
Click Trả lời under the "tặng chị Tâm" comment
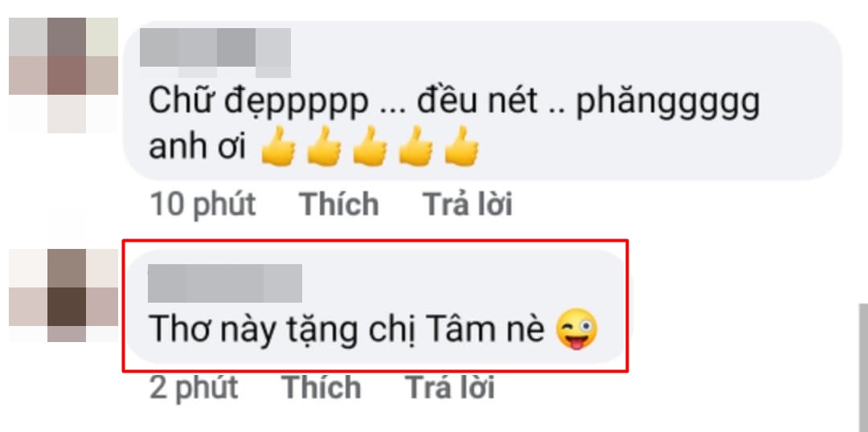pos(449,387)
